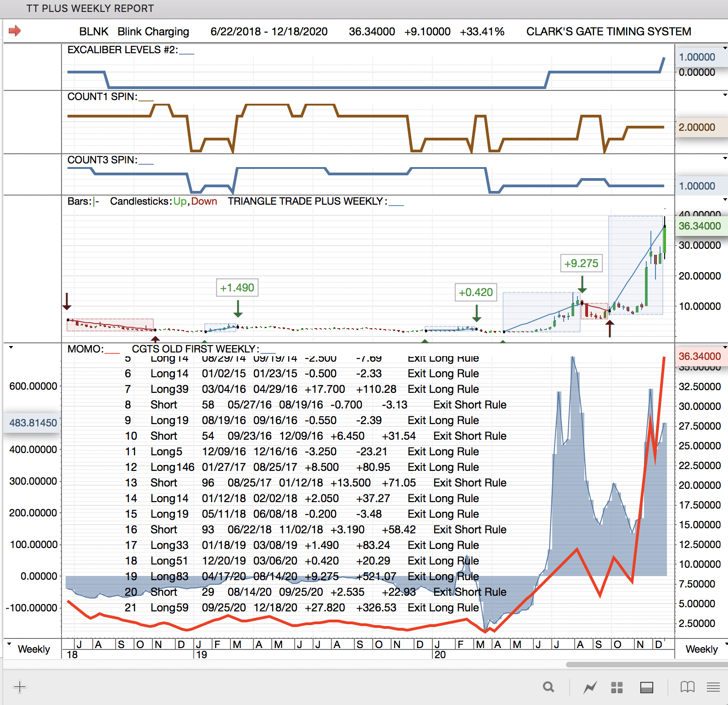Click the horizontal lines list icon
728x705 pixels.
click(713, 687)
